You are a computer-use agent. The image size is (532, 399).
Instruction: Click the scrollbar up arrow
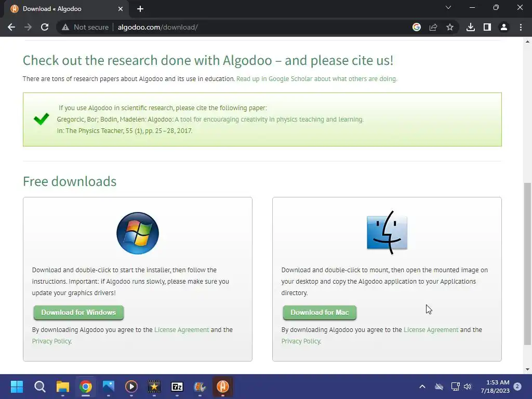click(x=527, y=42)
